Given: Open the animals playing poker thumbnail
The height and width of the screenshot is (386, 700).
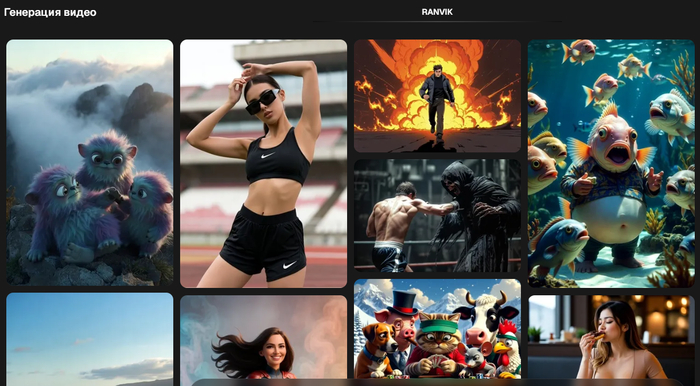Looking at the screenshot, I should point(438,329).
